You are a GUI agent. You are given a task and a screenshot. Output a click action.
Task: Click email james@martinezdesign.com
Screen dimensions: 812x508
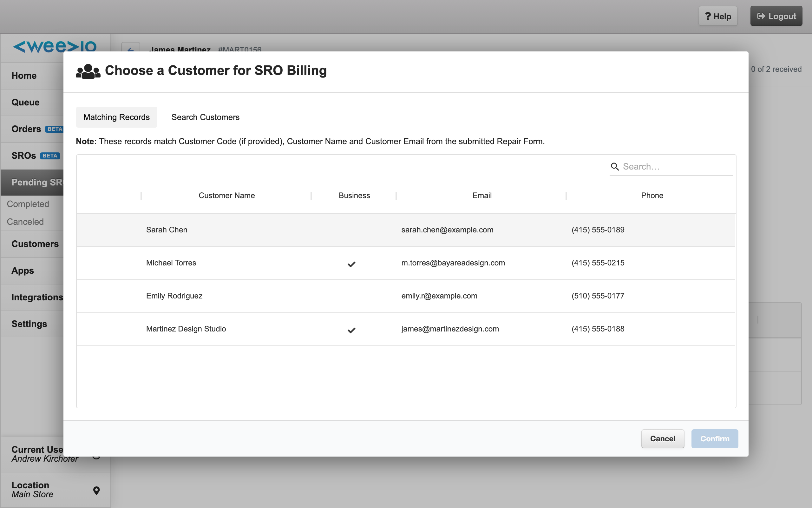(x=450, y=329)
